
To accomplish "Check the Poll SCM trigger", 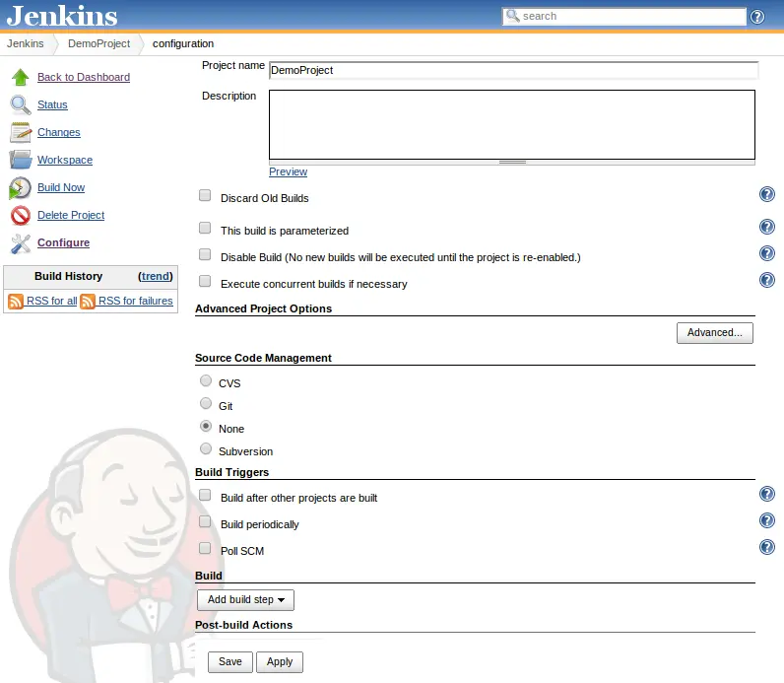I will [205, 548].
